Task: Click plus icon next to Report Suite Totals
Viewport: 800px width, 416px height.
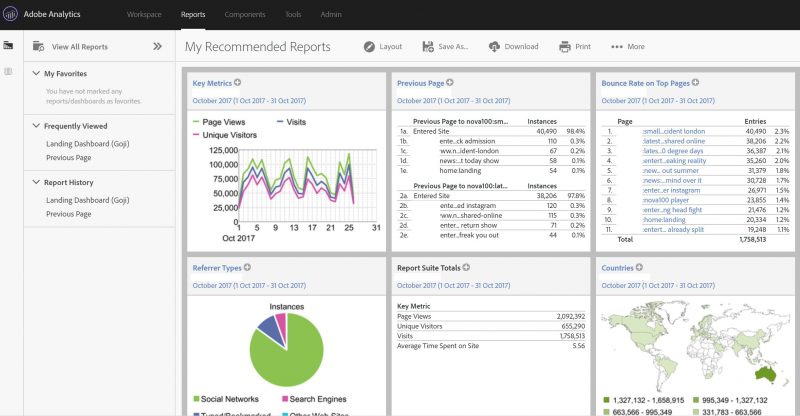Action: tap(466, 267)
